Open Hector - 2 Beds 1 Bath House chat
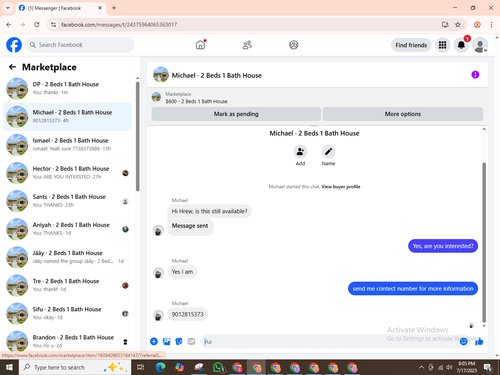 coord(67,173)
